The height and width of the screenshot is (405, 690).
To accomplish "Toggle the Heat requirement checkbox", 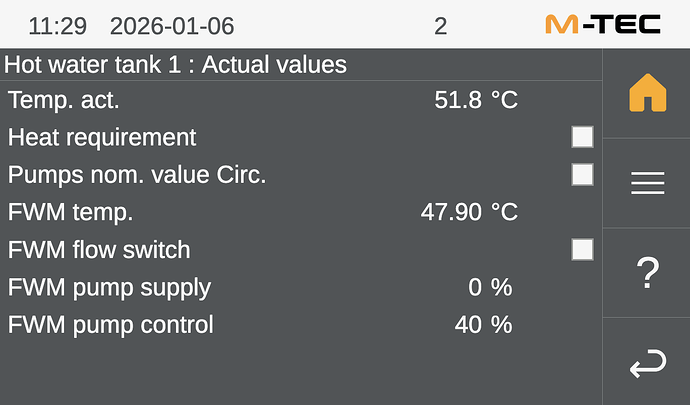I will (x=582, y=137).
